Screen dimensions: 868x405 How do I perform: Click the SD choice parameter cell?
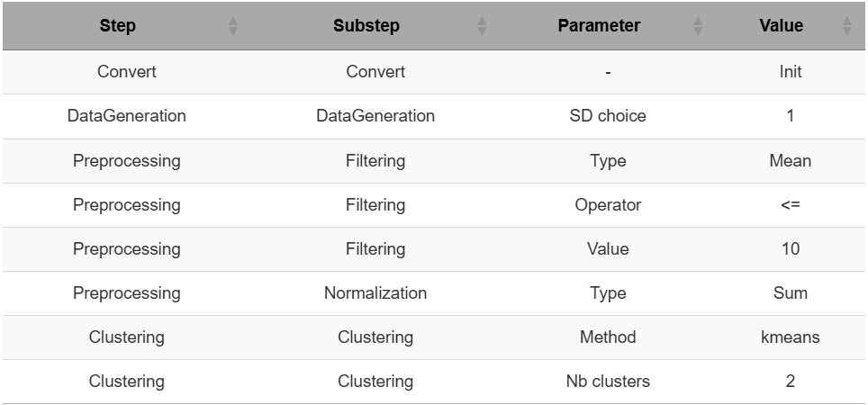point(608,116)
